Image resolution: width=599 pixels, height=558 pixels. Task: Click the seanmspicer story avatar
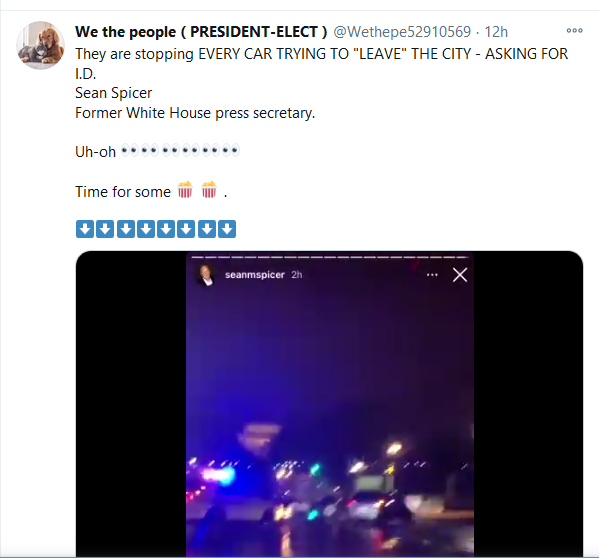tap(206, 275)
